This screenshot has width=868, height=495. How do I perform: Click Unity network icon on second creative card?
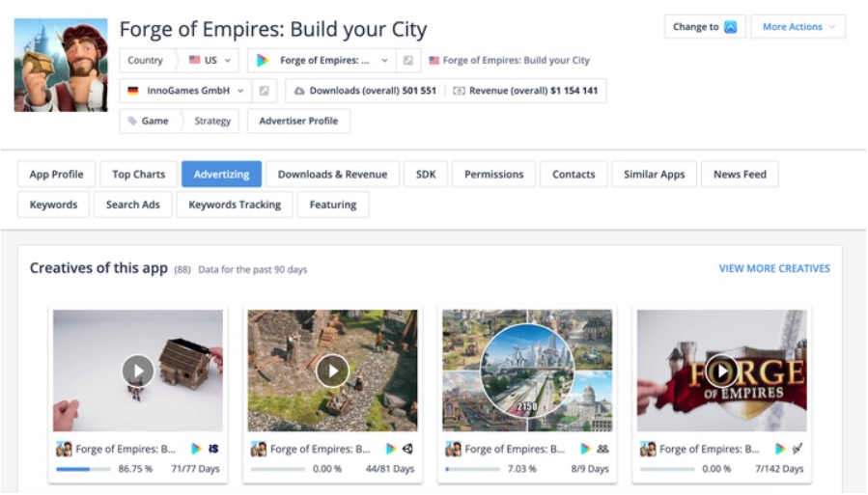(408, 449)
